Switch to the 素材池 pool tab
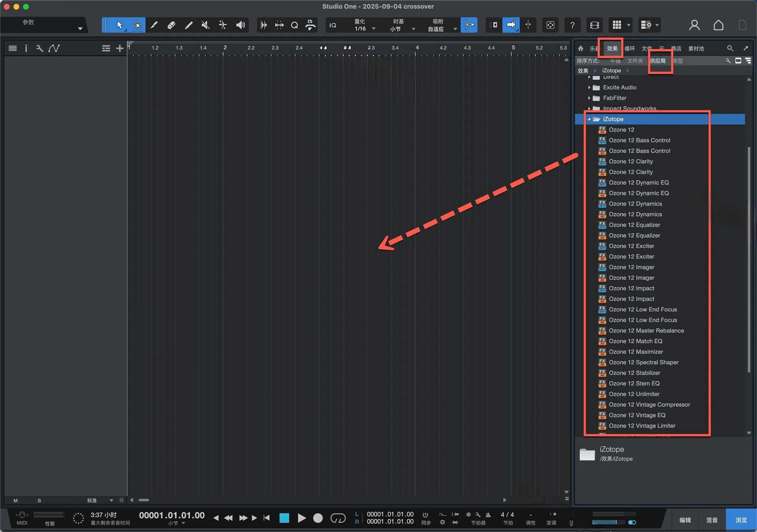This screenshot has width=757, height=532. coord(696,49)
